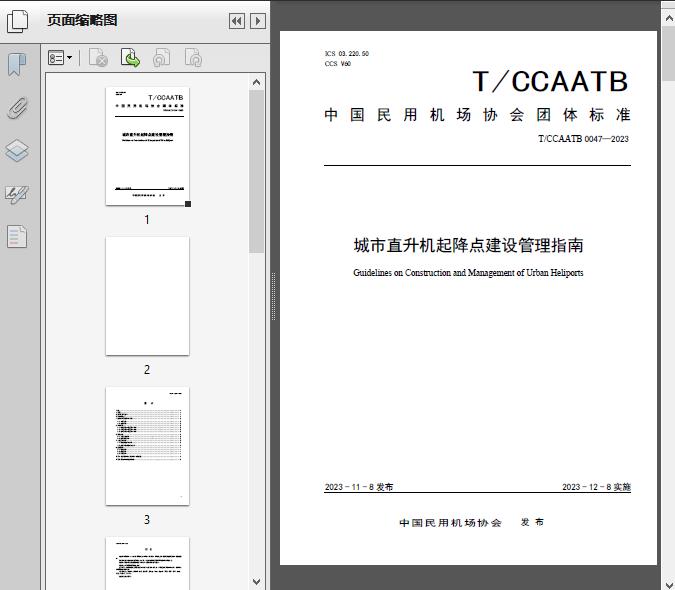Open the Attachments paperclip panel

(x=18, y=108)
